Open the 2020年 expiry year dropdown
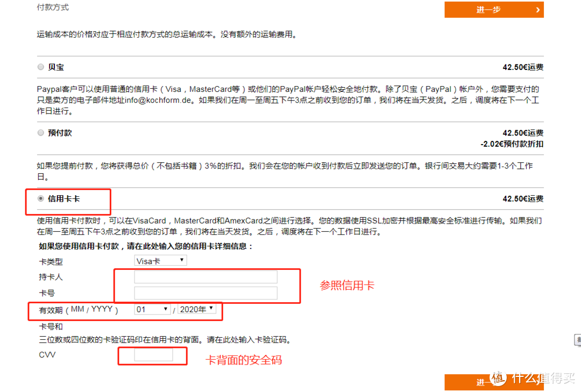Viewport: 581px width, 392px height. [x=197, y=309]
